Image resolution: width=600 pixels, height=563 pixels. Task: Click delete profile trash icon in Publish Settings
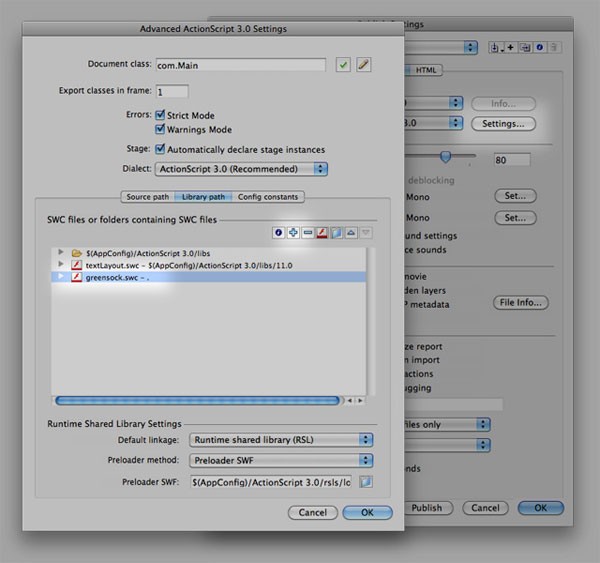[x=554, y=47]
